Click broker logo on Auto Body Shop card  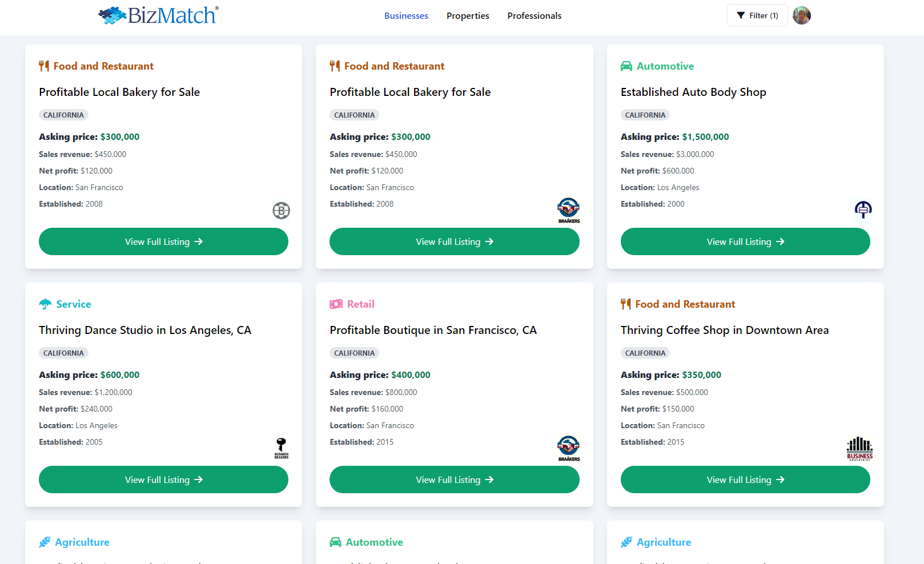(863, 210)
